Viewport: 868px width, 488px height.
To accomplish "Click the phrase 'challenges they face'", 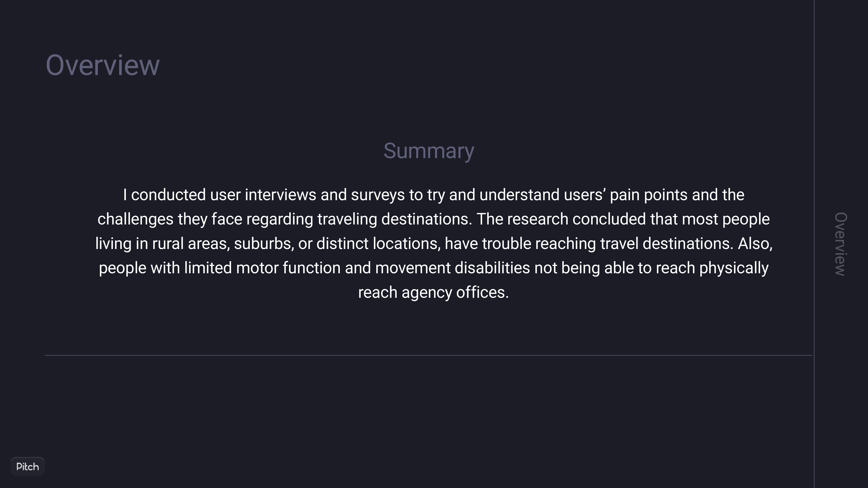I will tap(170, 219).
